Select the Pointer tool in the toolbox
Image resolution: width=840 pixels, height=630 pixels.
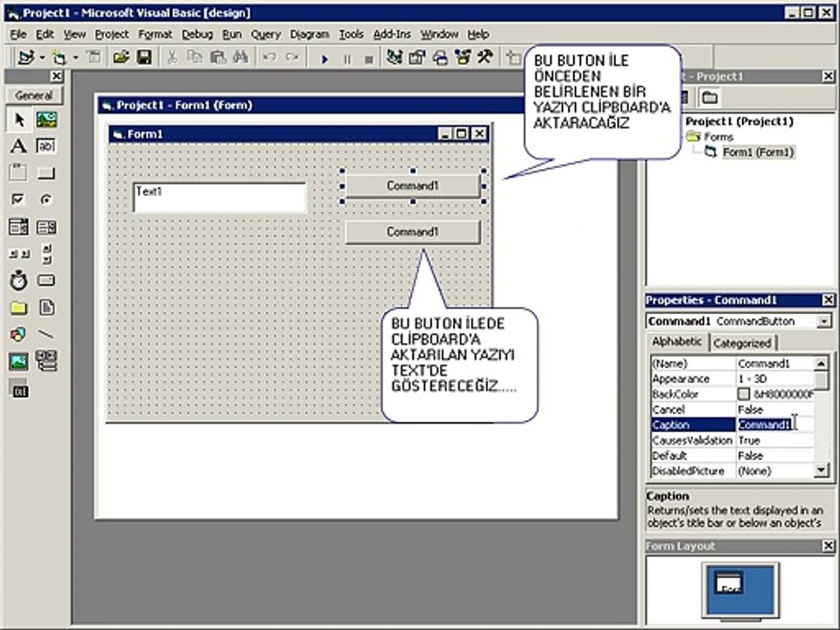point(19,120)
